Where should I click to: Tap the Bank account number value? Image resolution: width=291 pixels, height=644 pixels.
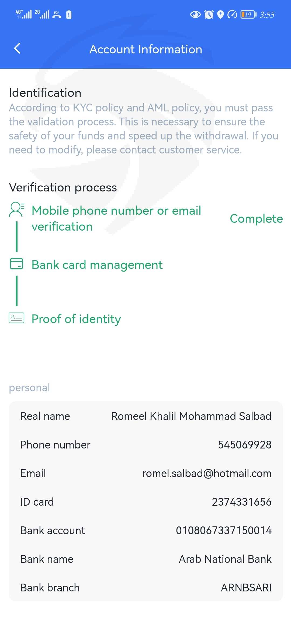(224, 530)
